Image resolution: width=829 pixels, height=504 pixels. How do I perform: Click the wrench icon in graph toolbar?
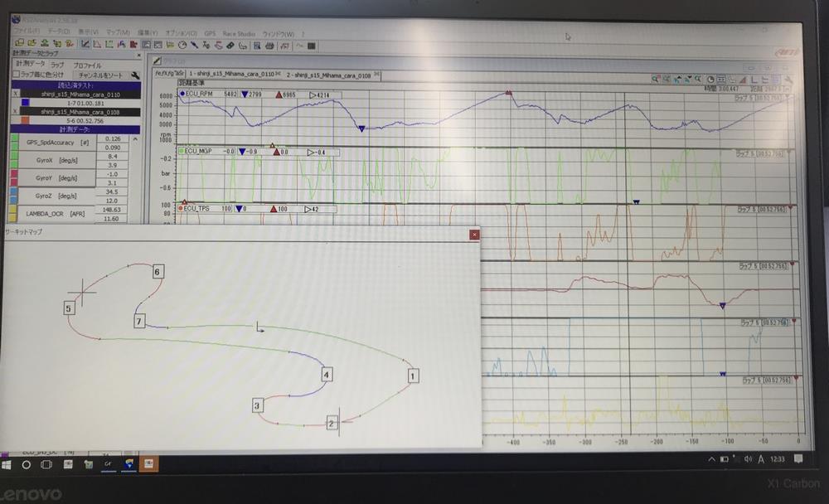[789, 80]
